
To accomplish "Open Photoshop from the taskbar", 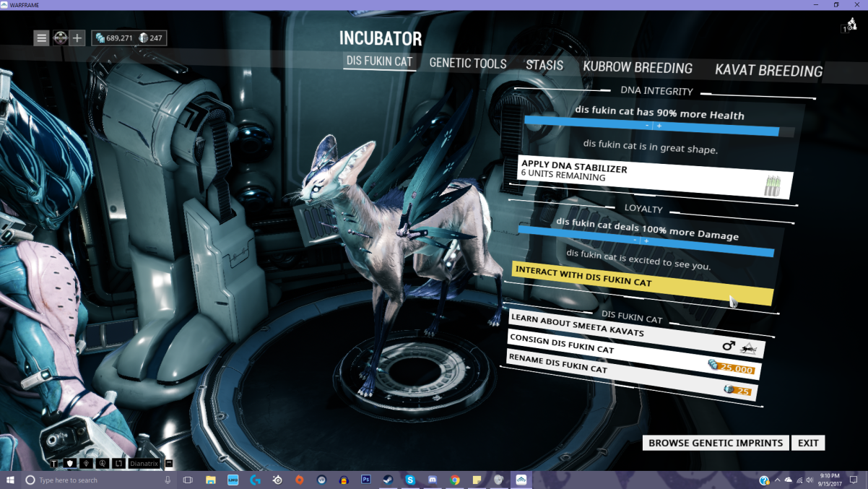I will coord(365,480).
